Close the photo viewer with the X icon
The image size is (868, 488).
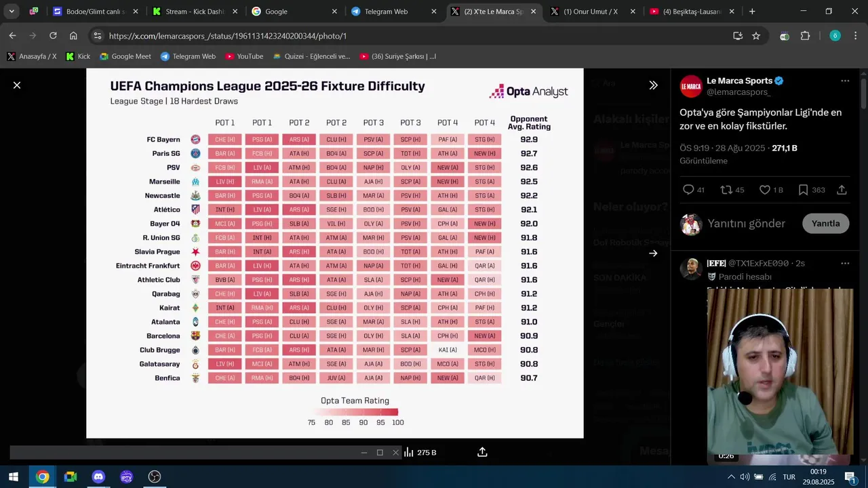click(x=17, y=85)
